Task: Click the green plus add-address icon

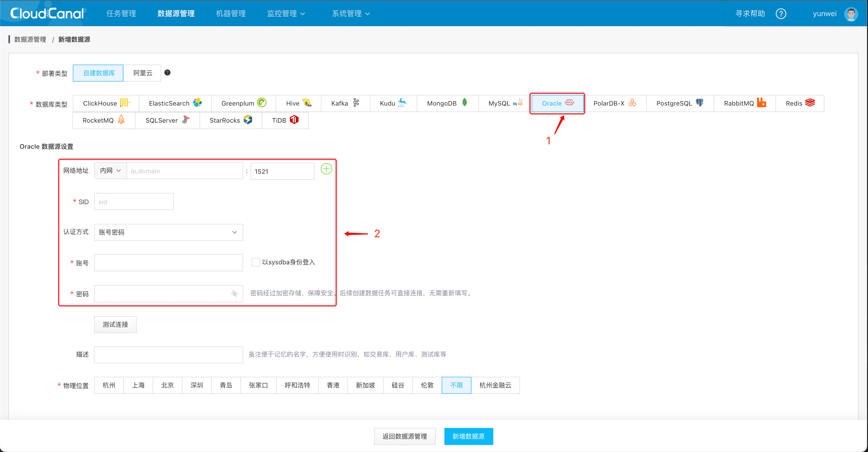Action: coord(326,169)
